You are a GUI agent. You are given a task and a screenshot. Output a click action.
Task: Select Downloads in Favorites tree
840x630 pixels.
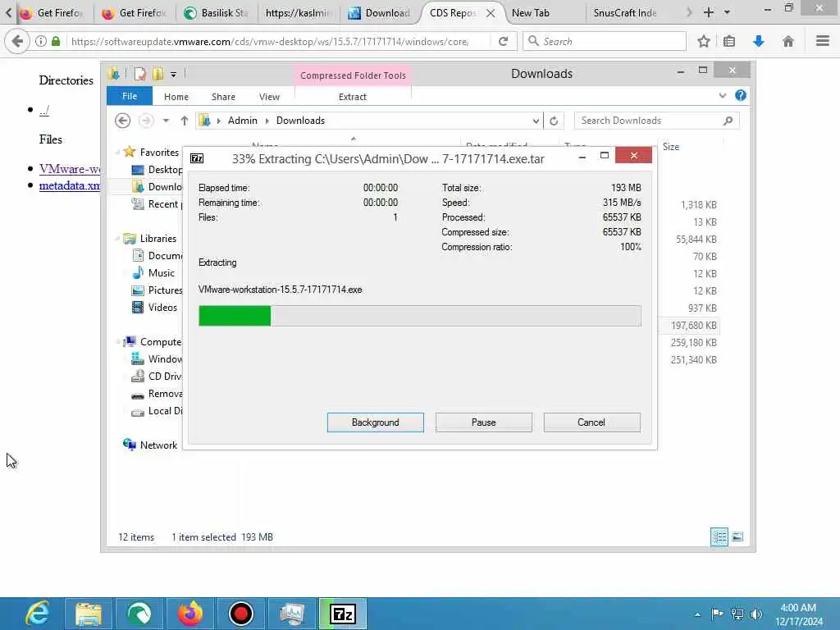click(157, 186)
